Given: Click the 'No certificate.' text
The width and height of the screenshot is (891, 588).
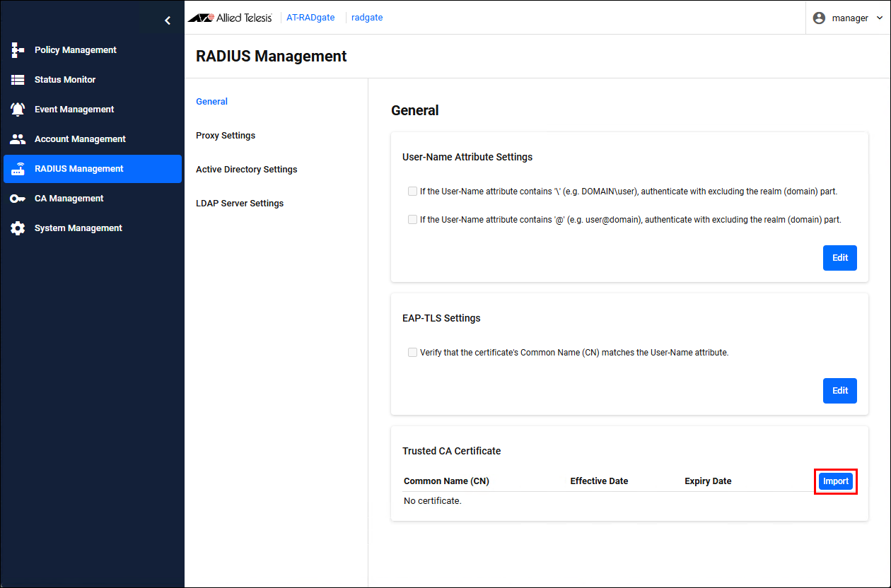Looking at the screenshot, I should click(x=432, y=501).
